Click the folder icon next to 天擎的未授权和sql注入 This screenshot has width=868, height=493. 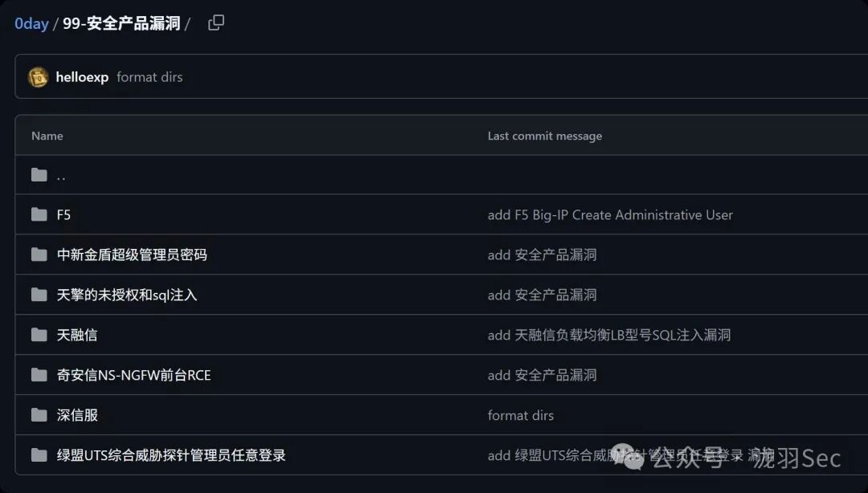(x=39, y=295)
